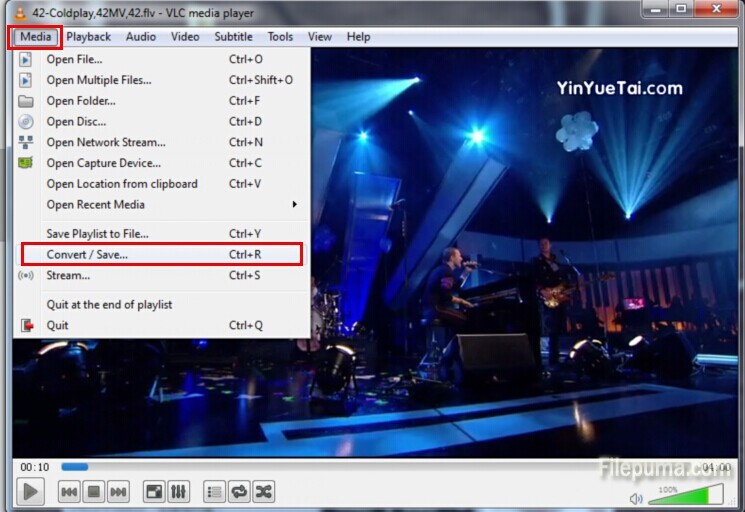This screenshot has height=512, width=745.
Task: Click Save Playlist to File...
Action: tap(97, 233)
